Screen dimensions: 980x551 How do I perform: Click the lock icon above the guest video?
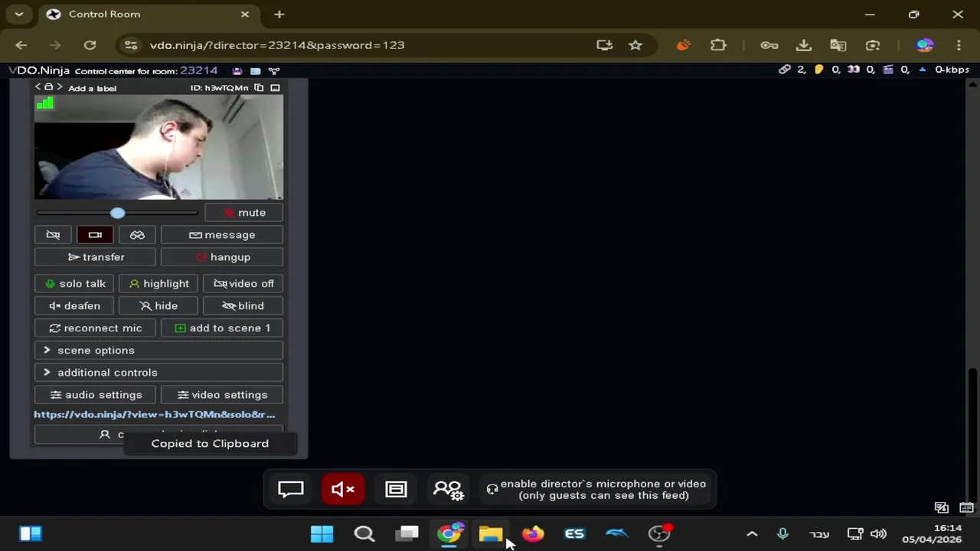point(48,87)
